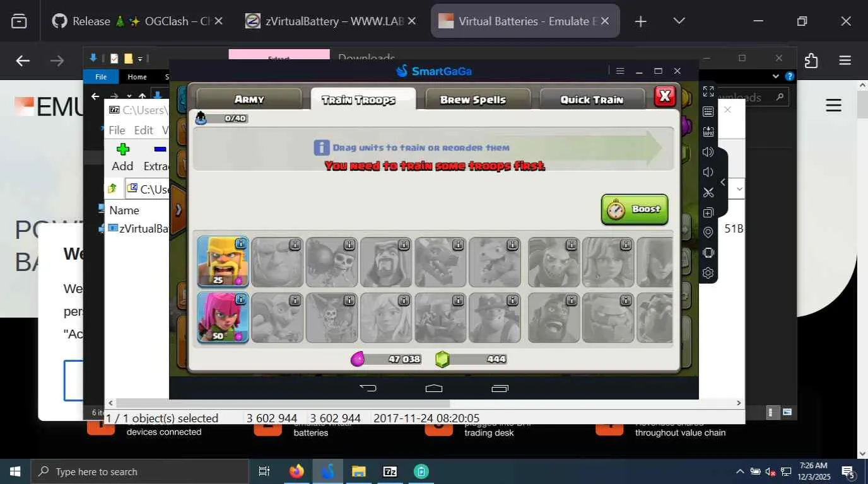
Task: Select the locked Minion troop card
Action: tap(554, 262)
